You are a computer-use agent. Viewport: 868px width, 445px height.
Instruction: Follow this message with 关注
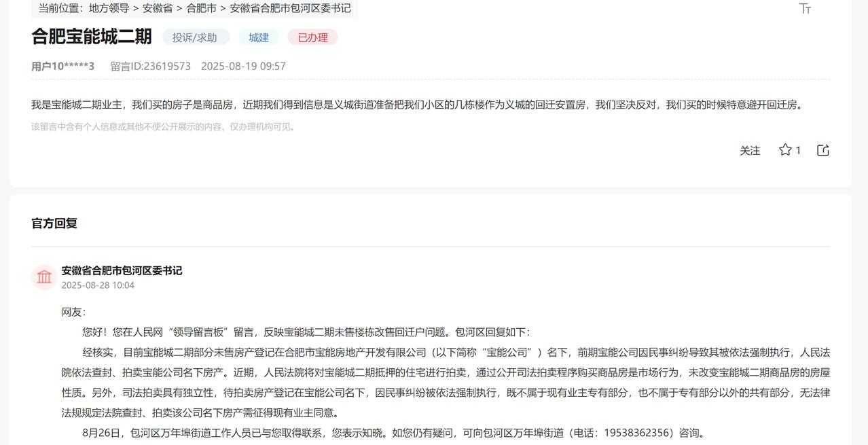750,151
